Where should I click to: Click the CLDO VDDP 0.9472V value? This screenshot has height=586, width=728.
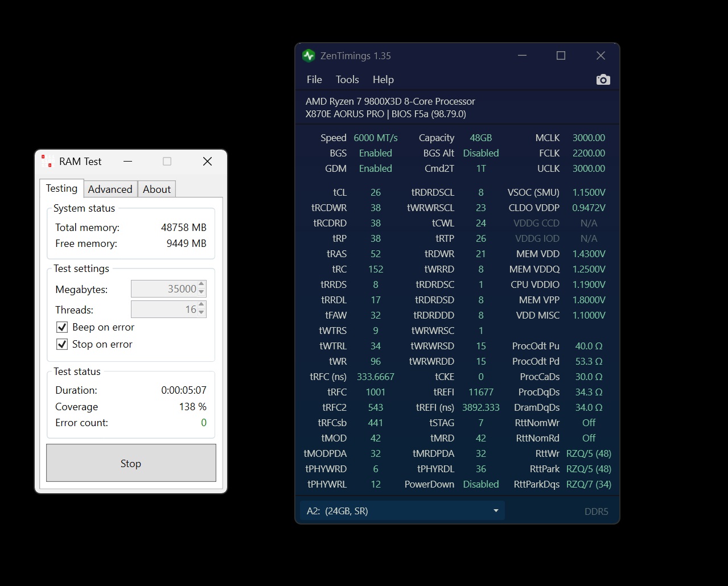point(589,208)
